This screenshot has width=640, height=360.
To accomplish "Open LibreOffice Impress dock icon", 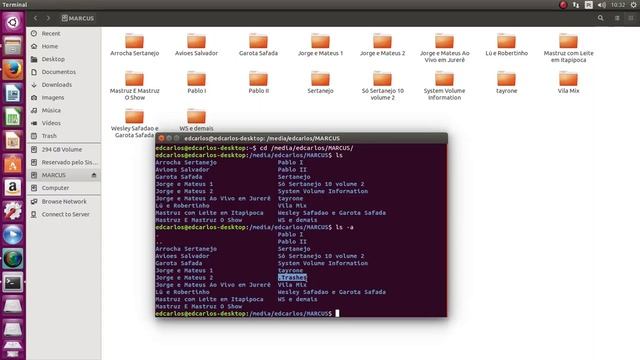I will click(13, 141).
